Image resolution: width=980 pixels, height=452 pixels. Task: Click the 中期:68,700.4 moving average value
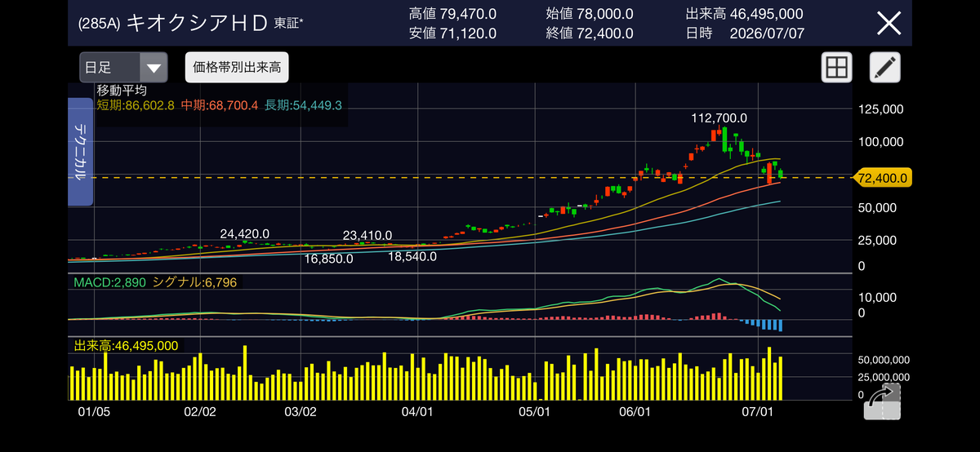[220, 105]
